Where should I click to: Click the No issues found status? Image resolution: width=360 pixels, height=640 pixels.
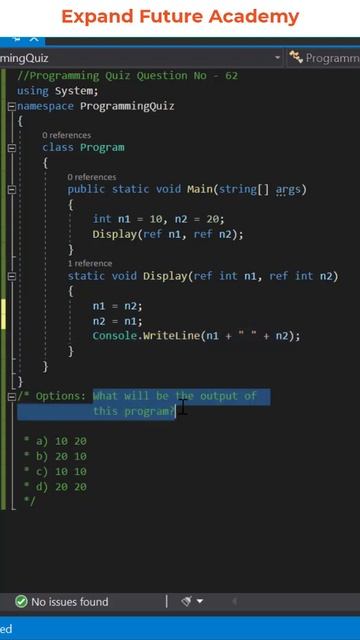point(70,602)
